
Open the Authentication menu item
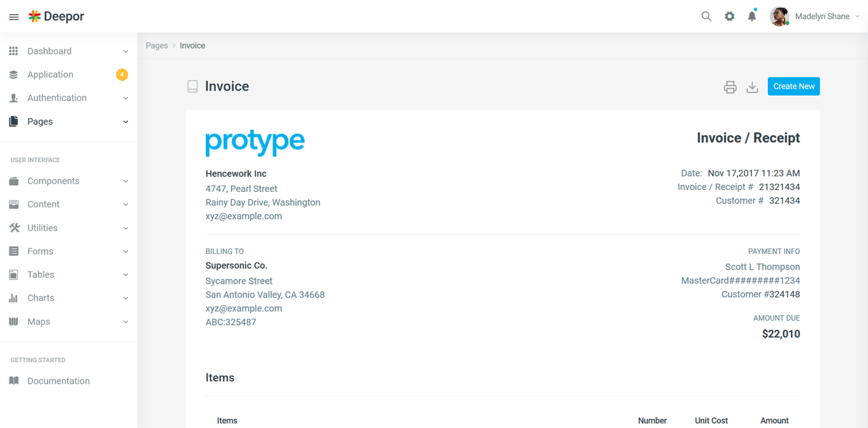pyautogui.click(x=68, y=98)
